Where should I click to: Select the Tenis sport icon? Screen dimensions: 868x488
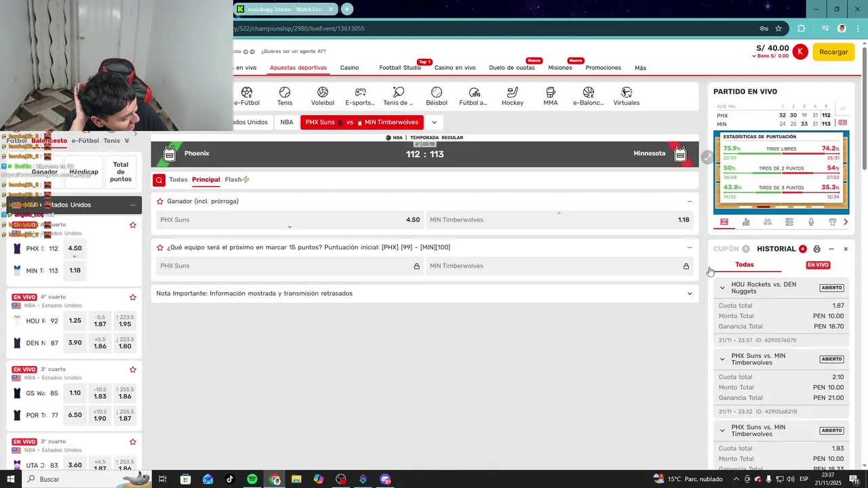coord(285,96)
